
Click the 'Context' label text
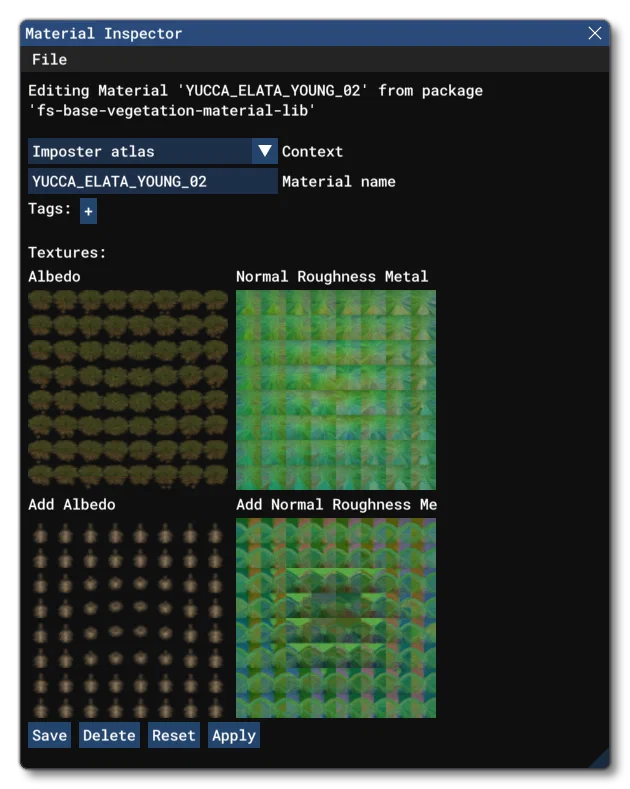point(312,151)
